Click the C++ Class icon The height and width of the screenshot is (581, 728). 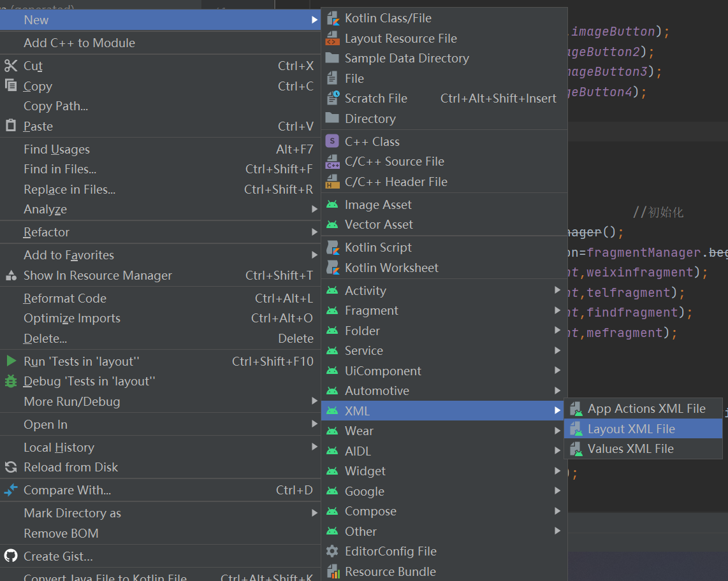click(x=332, y=141)
